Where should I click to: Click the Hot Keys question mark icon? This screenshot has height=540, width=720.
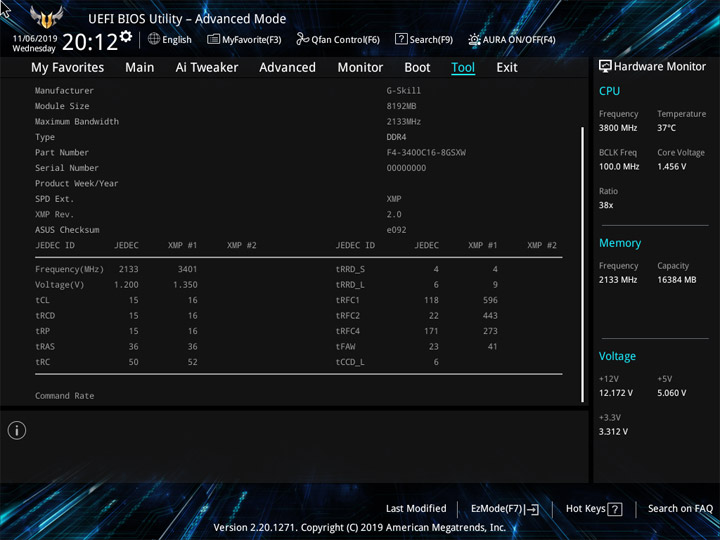[615, 509]
